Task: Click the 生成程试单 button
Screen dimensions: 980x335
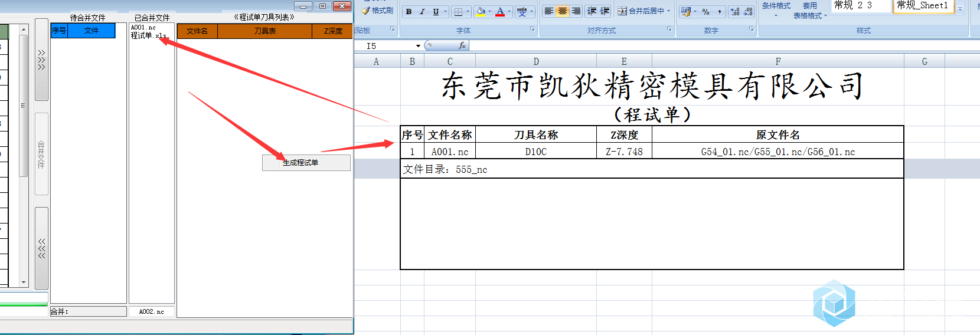Action: (x=306, y=163)
